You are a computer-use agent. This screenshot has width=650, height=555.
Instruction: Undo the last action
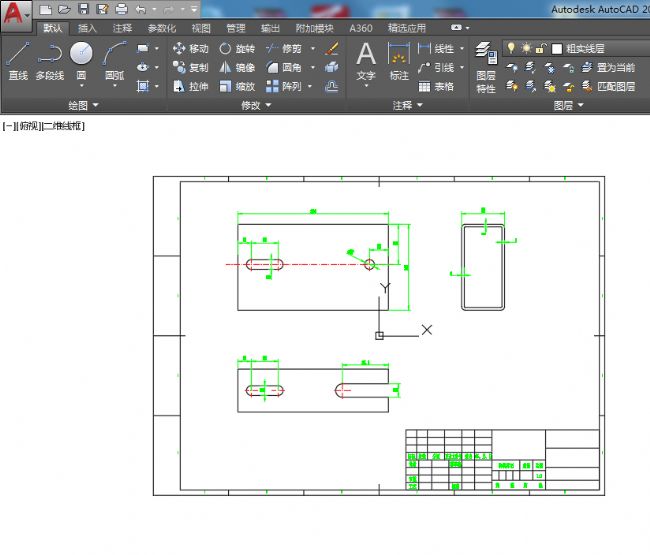141,9
